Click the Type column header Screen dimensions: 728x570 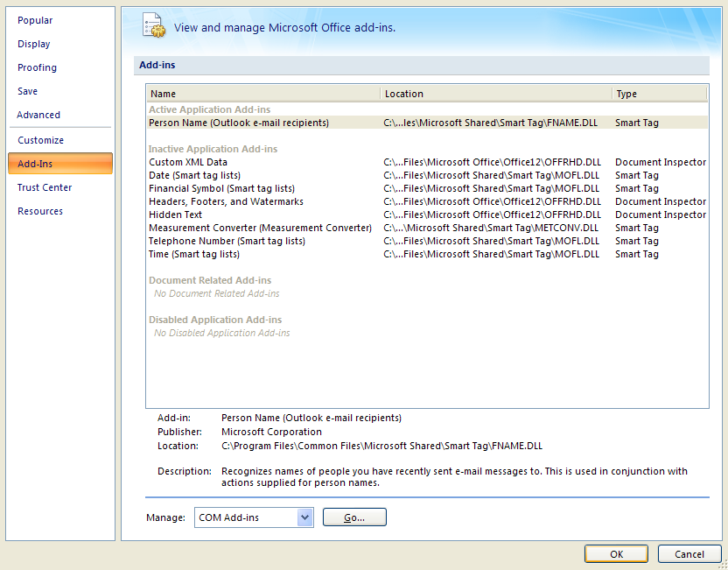tap(660, 94)
